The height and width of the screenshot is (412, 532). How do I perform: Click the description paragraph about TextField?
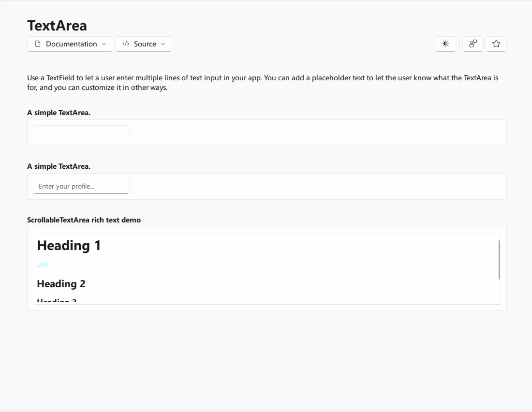(x=263, y=83)
